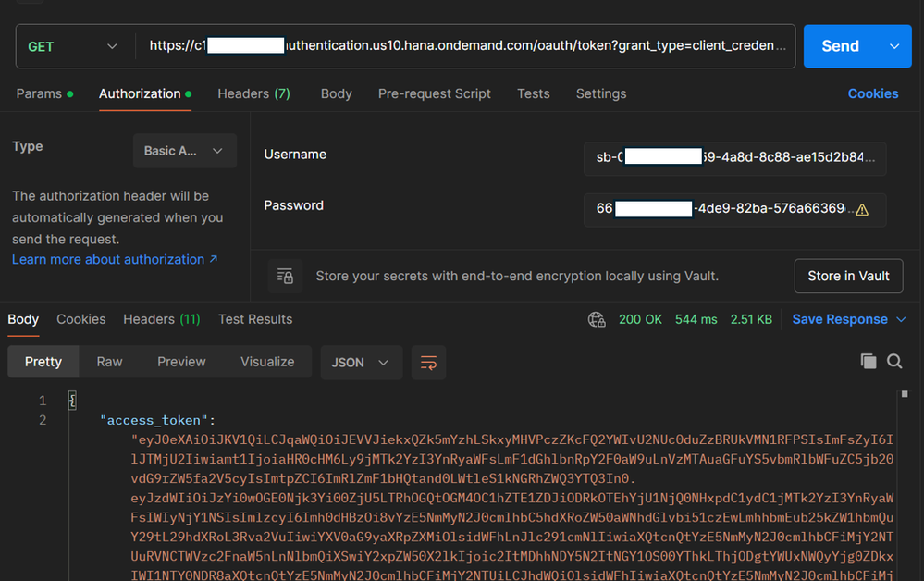Switch to the Tests tab
The image size is (924, 581).
pos(534,93)
